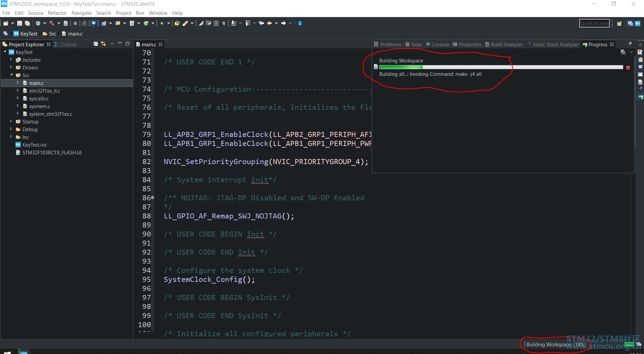
Task: Switch to the Build Analyzer tab
Action: tap(504, 44)
